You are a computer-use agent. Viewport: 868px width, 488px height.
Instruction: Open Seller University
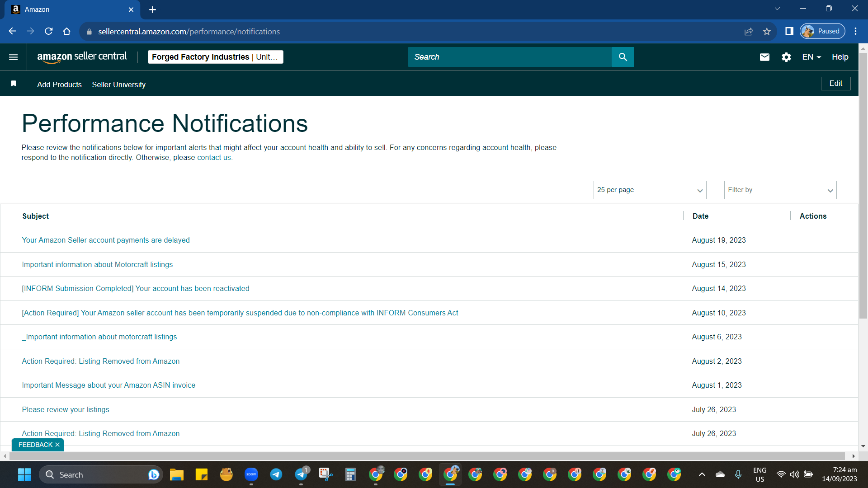[119, 84]
